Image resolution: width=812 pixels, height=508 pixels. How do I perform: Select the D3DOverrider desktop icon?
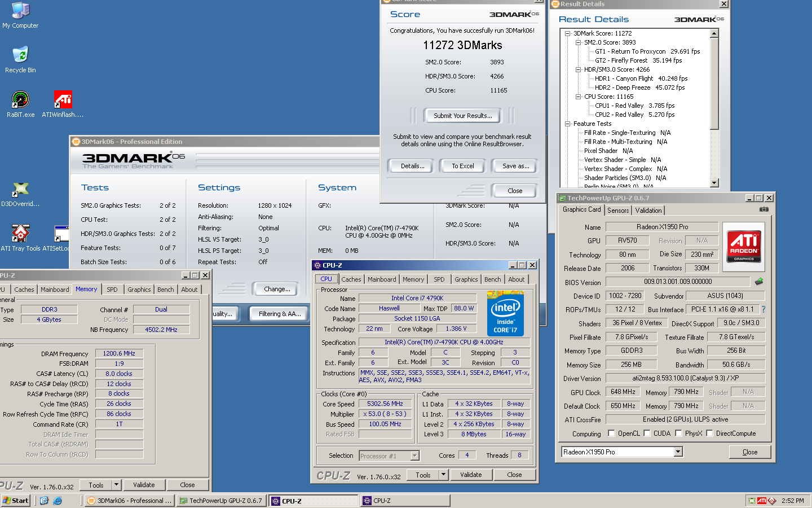20,195
